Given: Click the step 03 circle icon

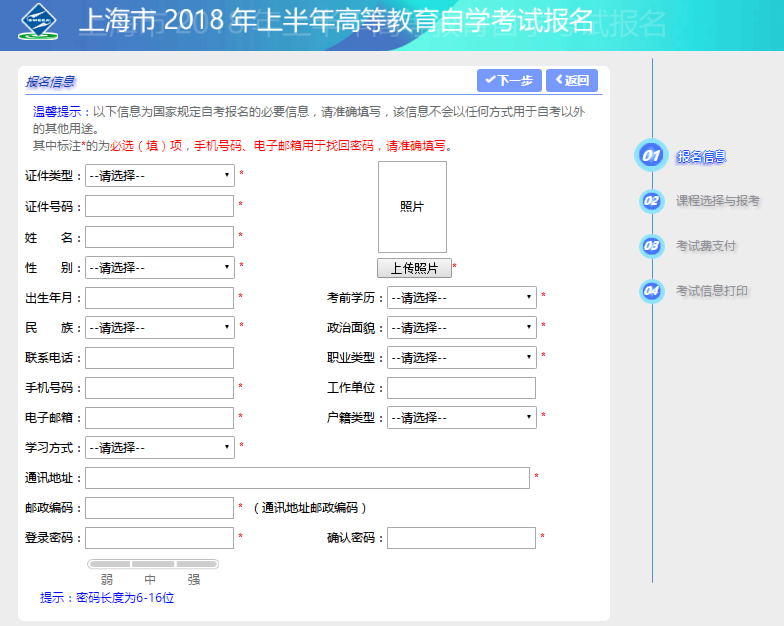Looking at the screenshot, I should pyautogui.click(x=651, y=246).
